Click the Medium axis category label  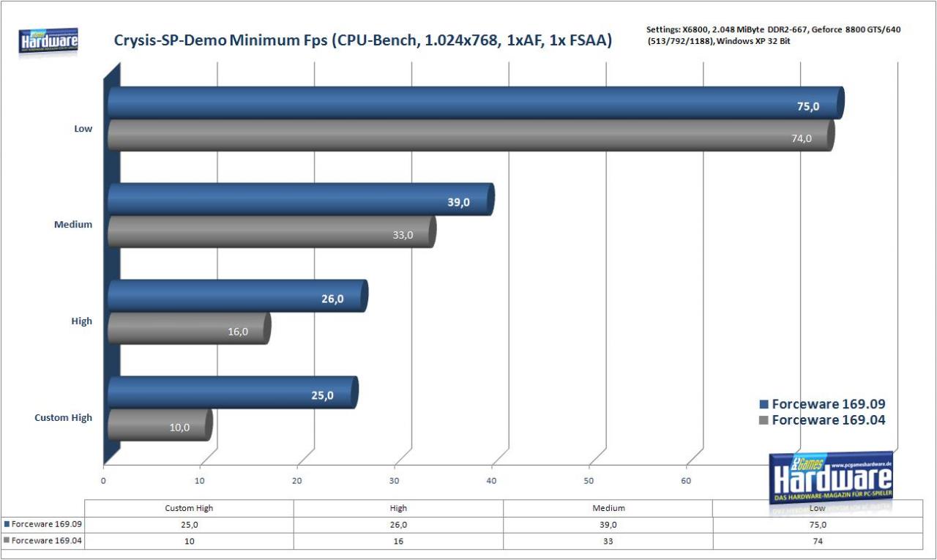(x=73, y=224)
